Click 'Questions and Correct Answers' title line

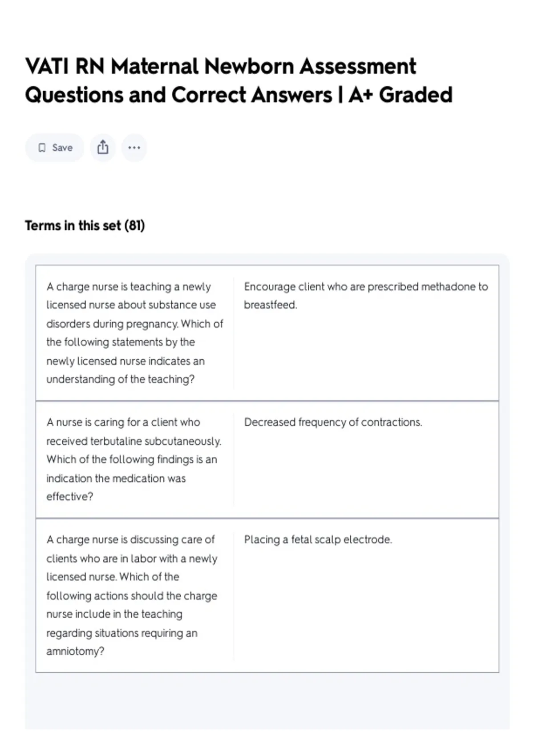pyautogui.click(x=178, y=95)
